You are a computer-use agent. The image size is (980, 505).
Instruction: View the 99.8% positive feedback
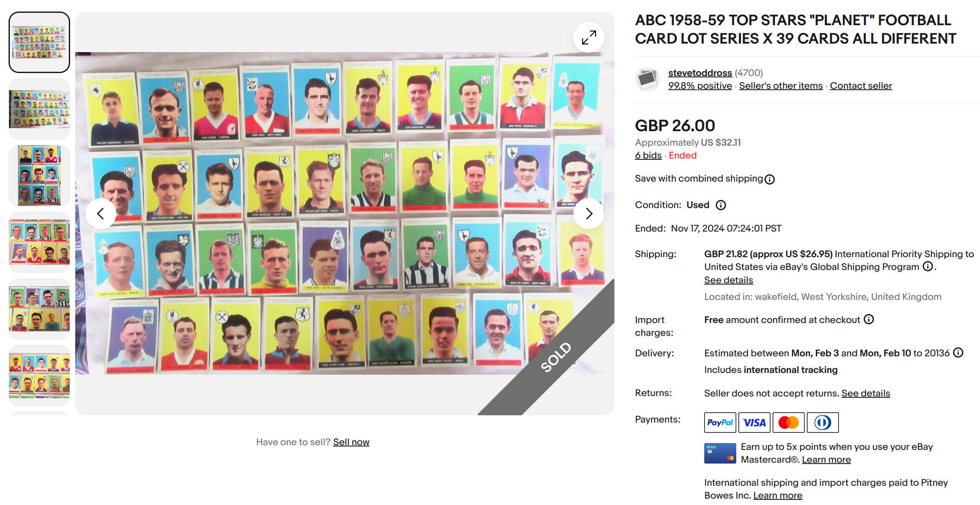click(x=700, y=86)
